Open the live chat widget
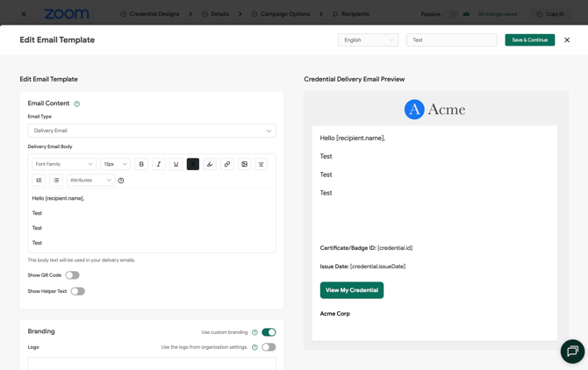Image resolution: width=588 pixels, height=370 pixels. 572,352
